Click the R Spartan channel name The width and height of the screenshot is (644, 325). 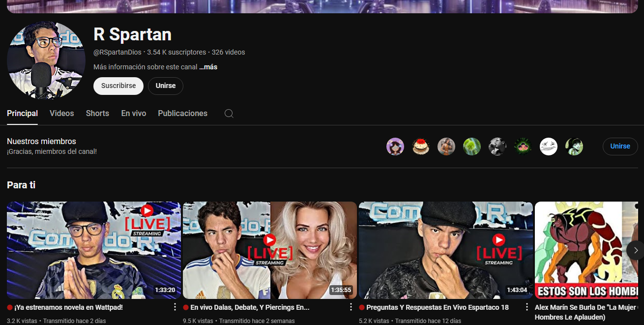pyautogui.click(x=132, y=34)
